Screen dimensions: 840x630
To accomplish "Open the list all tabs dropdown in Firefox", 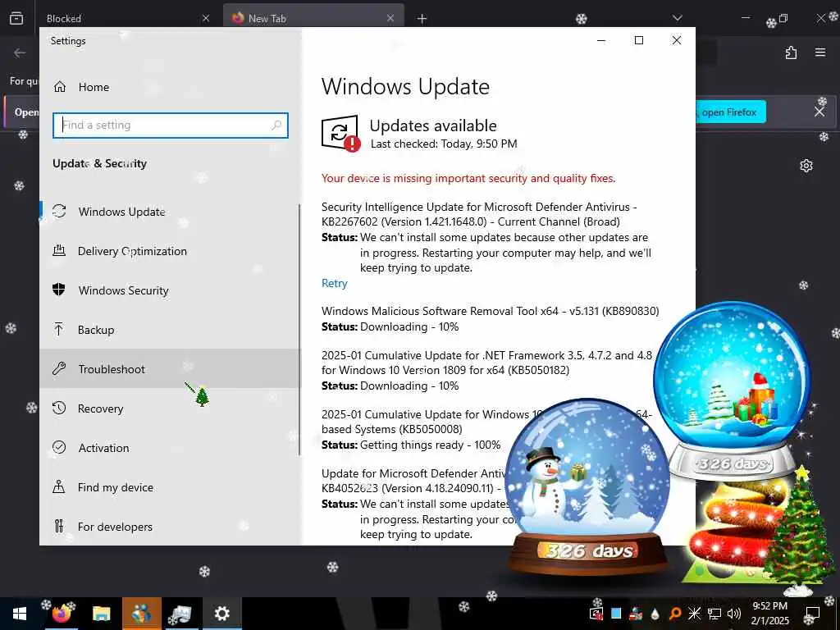I will point(678,18).
